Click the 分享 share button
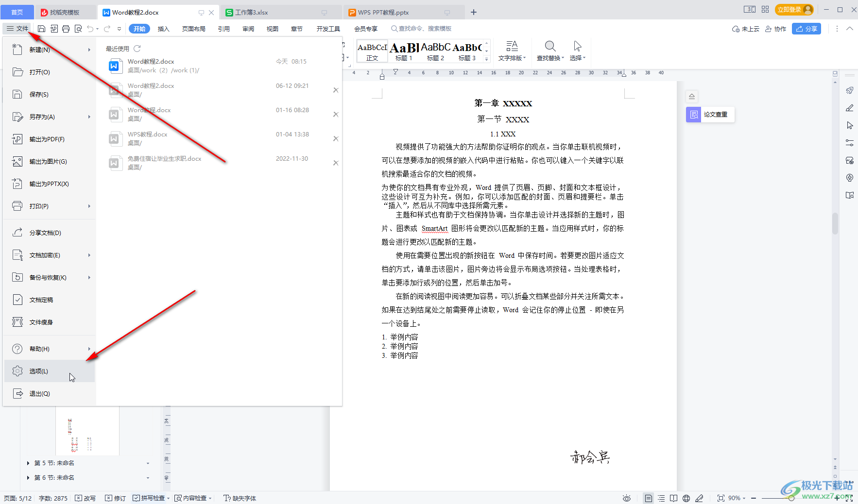858x504 pixels. coord(806,29)
